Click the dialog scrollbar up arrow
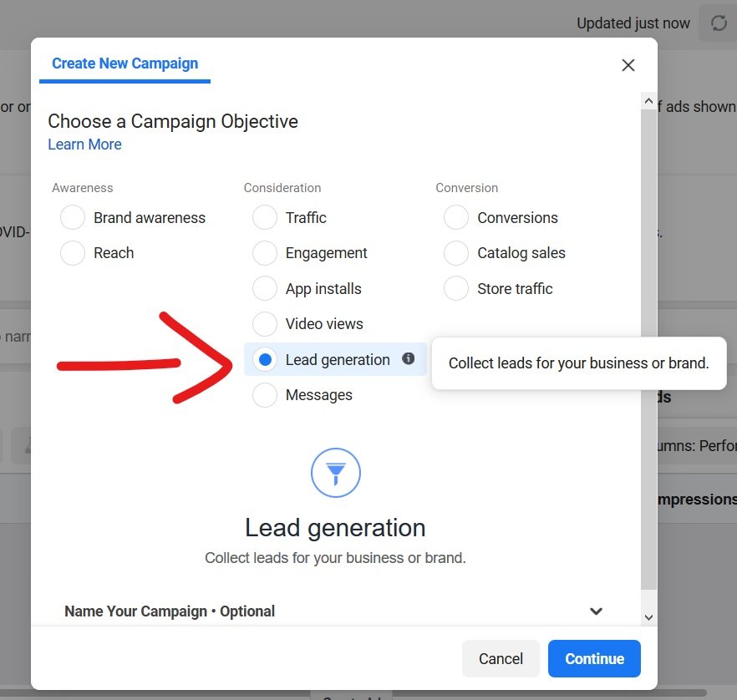This screenshot has height=700, width=737. 648,101
